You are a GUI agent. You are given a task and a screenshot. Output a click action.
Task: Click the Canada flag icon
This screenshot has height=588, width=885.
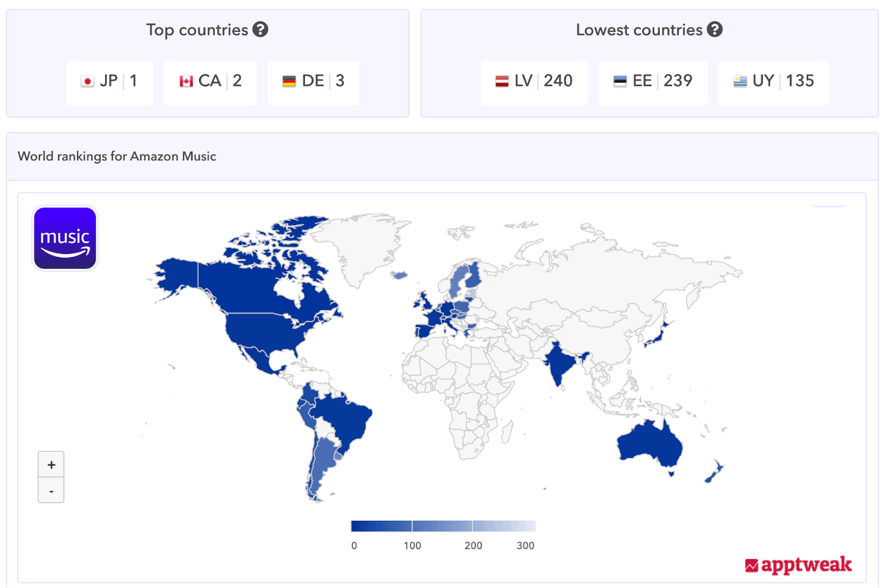[186, 81]
